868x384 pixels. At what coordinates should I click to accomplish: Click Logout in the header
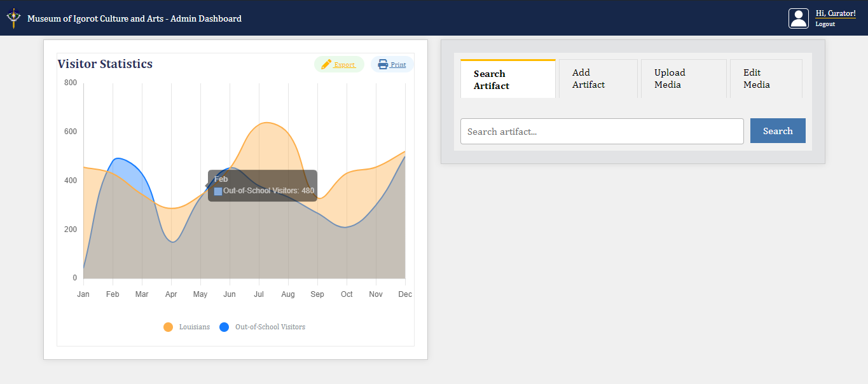[825, 24]
